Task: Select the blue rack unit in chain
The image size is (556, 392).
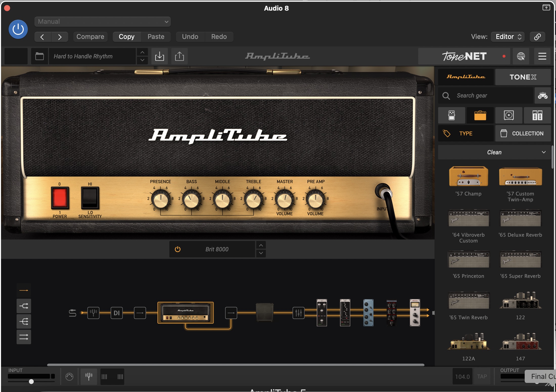Action: point(368,313)
